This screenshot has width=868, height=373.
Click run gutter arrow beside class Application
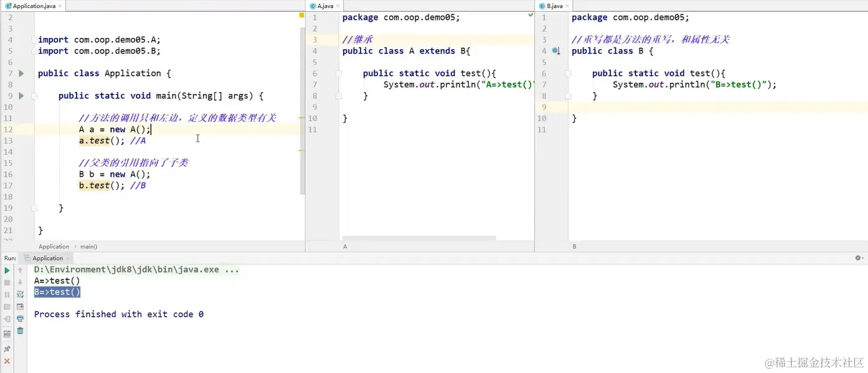21,73
